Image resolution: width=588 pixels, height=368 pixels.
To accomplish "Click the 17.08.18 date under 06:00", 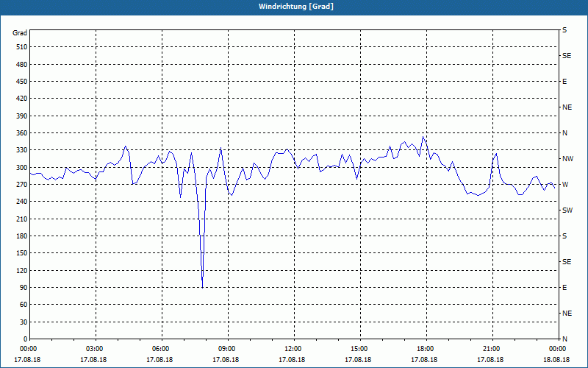I will (x=159, y=360).
